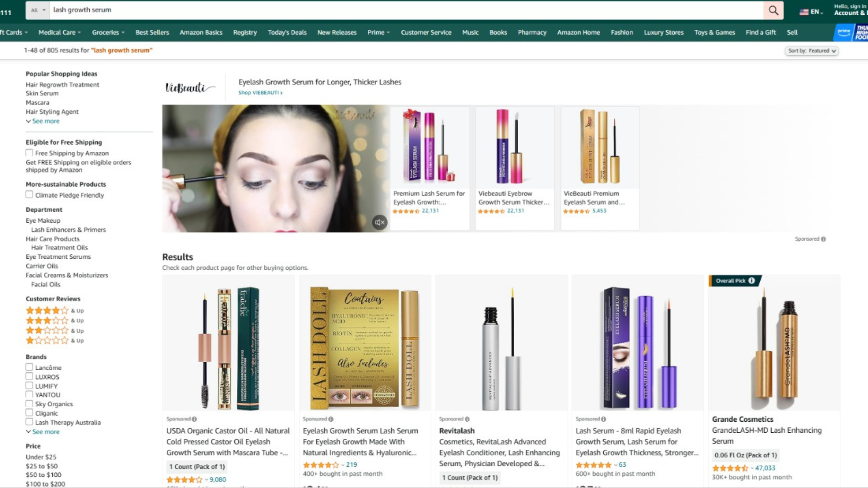The height and width of the screenshot is (488, 868).
Task: Open New Releases in the nav bar
Action: pos(337,33)
